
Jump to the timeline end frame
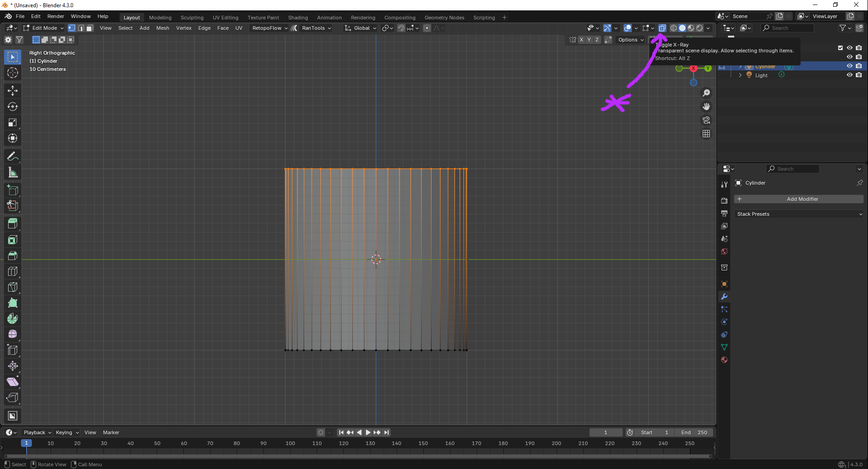pyautogui.click(x=386, y=432)
